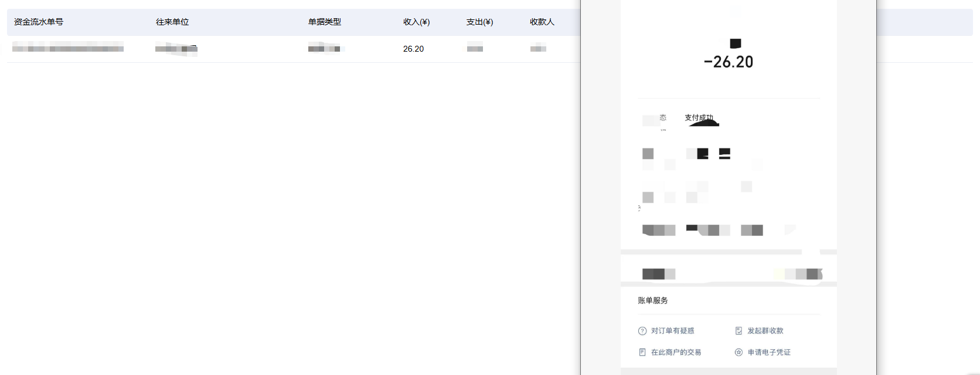Click the 支付成功 status text

click(699, 118)
